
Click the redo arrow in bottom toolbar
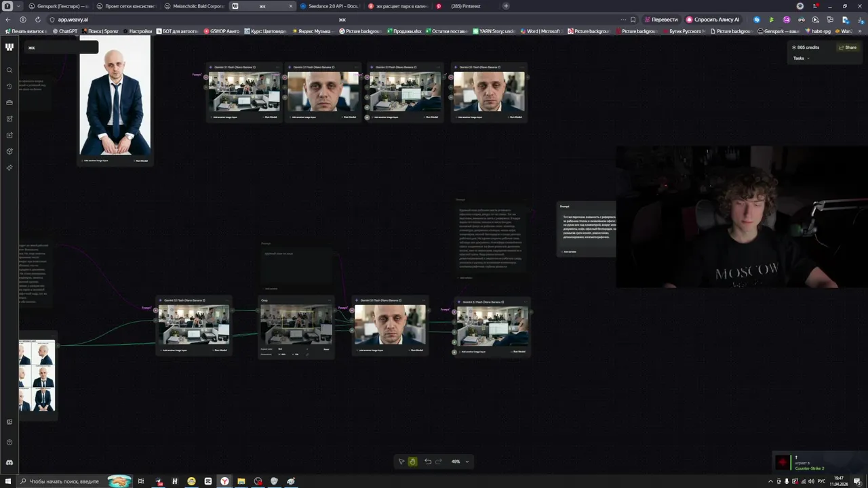click(438, 462)
